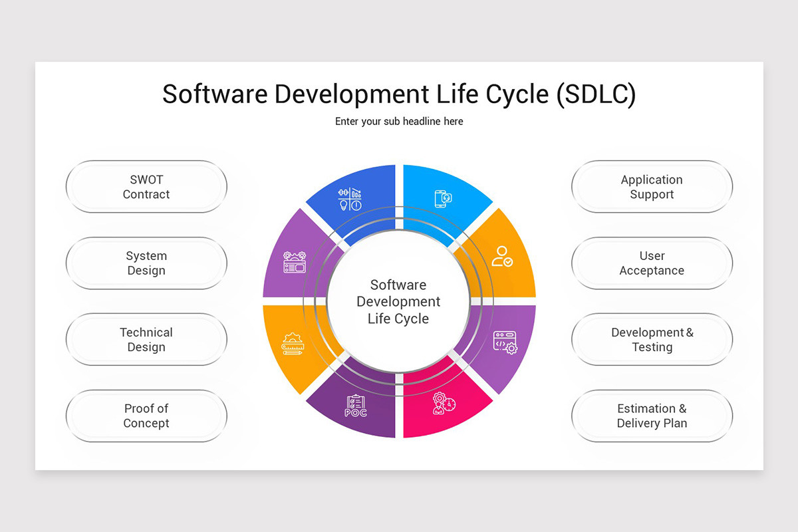This screenshot has width=798, height=532.
Task: Click the SWOT Contract pill
Action: tap(146, 187)
